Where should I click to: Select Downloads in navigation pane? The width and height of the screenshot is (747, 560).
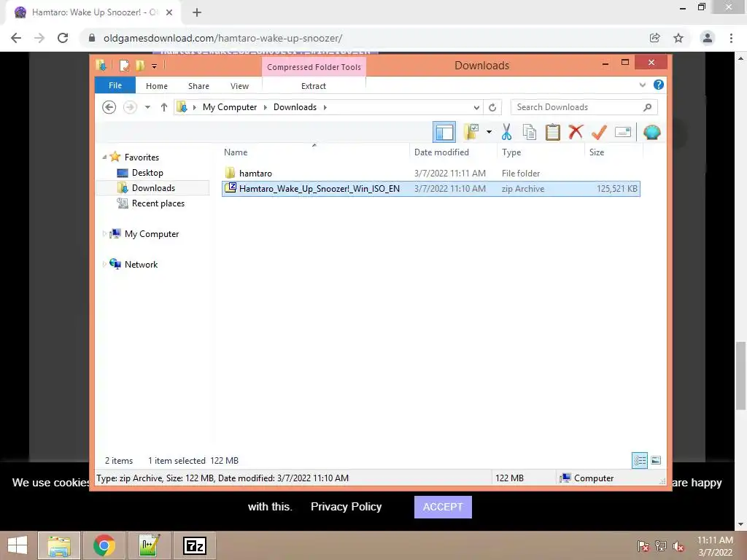(x=153, y=187)
